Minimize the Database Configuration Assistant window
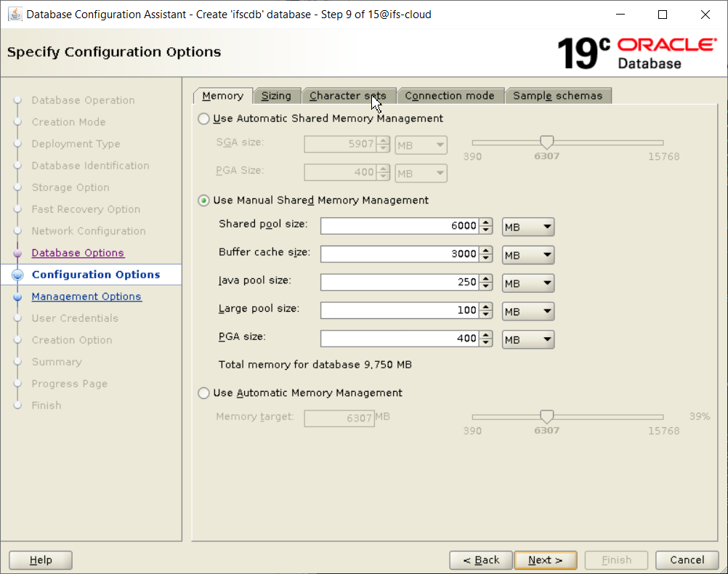 pyautogui.click(x=620, y=15)
